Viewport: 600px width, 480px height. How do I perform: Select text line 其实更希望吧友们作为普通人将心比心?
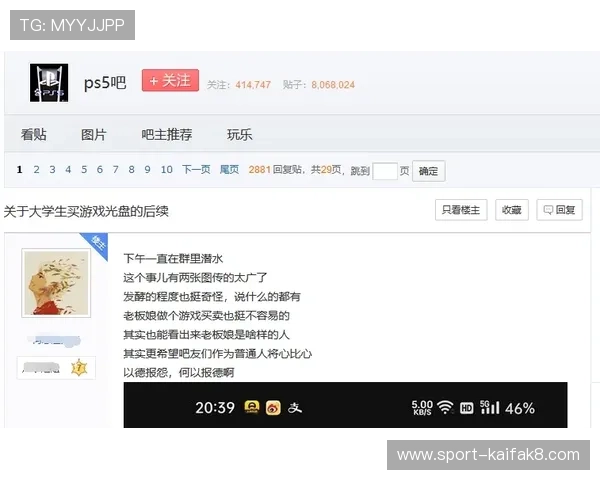coord(217,354)
